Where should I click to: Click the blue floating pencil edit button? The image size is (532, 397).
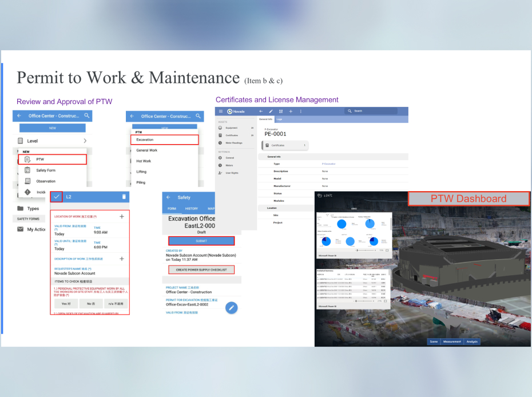[231, 308]
